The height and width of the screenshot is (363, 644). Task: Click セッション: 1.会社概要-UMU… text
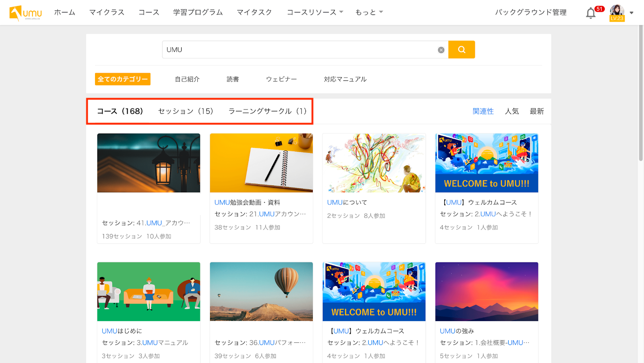point(485,343)
